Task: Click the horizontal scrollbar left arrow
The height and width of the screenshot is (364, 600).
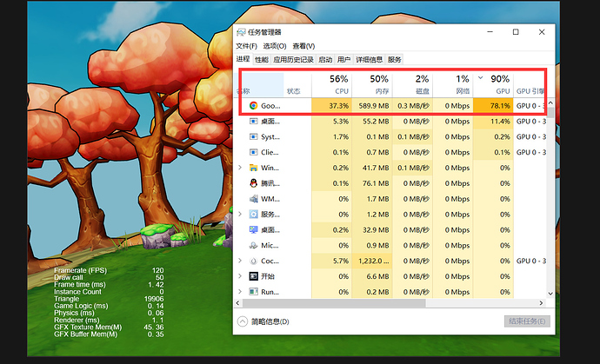Action: [238, 303]
